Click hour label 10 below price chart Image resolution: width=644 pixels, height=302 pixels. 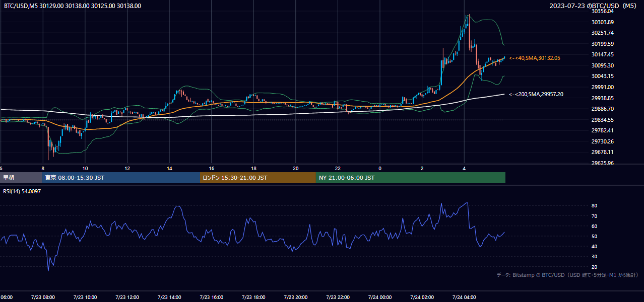[x=85, y=168]
